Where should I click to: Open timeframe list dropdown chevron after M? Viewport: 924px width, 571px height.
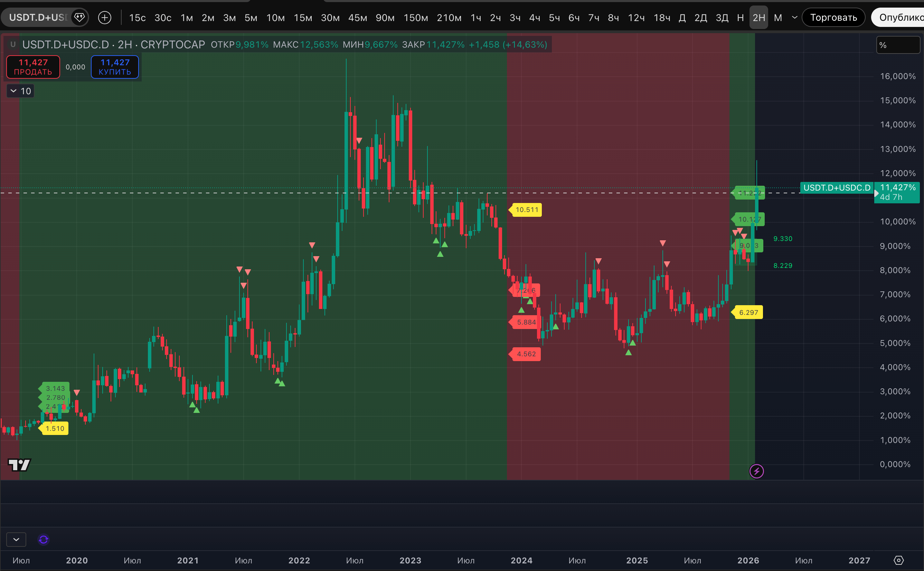[794, 17]
